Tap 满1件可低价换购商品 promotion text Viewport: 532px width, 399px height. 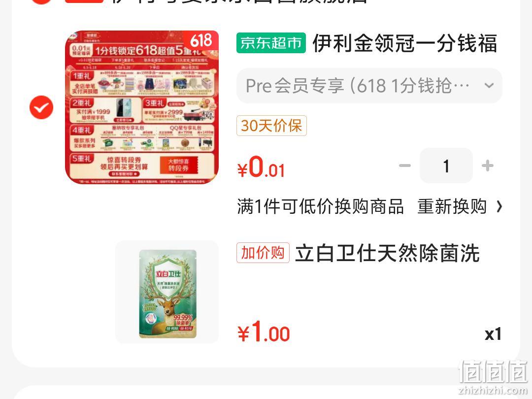click(x=320, y=206)
